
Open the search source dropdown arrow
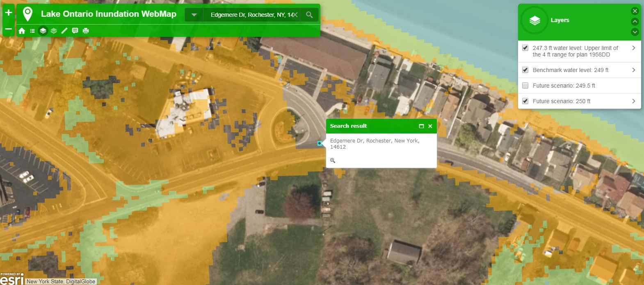[x=194, y=15]
